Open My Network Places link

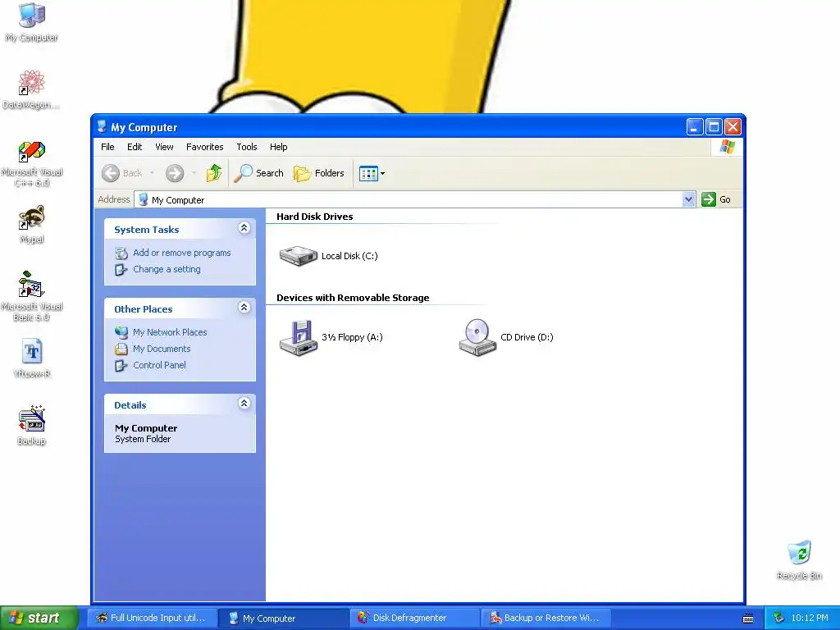pyautogui.click(x=170, y=332)
